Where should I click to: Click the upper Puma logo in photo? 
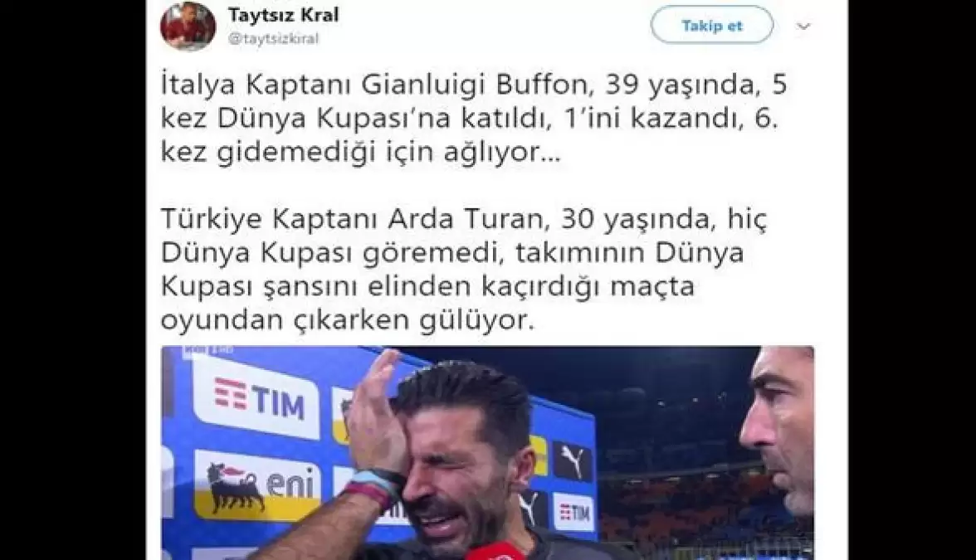tap(572, 461)
